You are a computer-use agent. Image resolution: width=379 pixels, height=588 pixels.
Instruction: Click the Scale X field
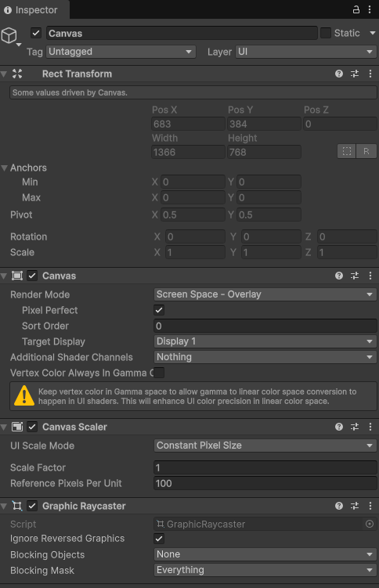(195, 252)
